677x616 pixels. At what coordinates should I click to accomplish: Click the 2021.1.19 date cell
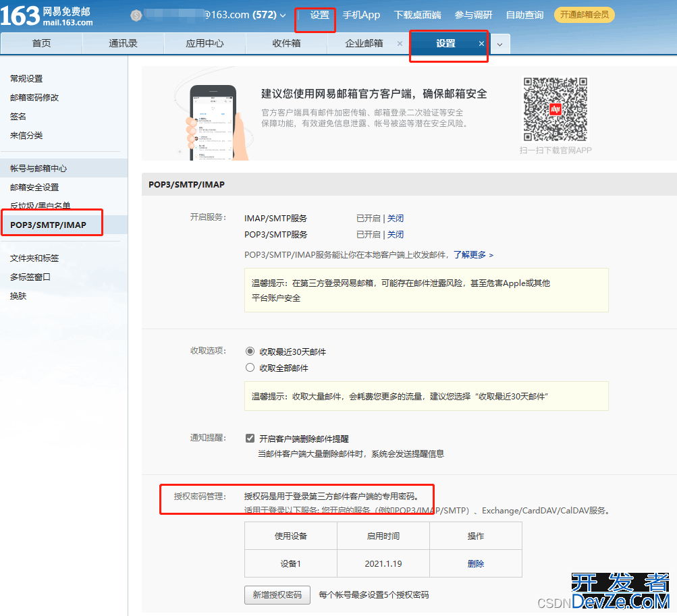pyautogui.click(x=383, y=563)
